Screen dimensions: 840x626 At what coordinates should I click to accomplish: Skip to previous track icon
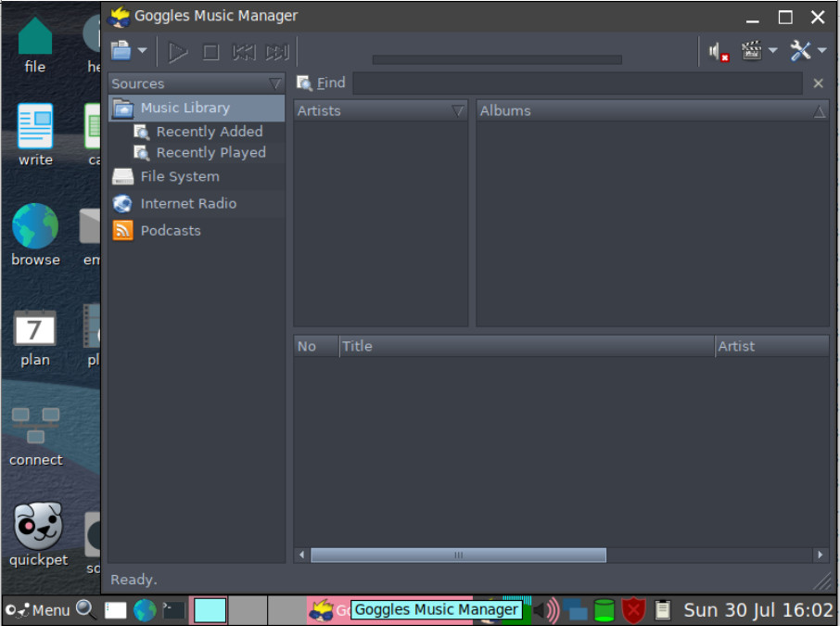click(x=244, y=52)
